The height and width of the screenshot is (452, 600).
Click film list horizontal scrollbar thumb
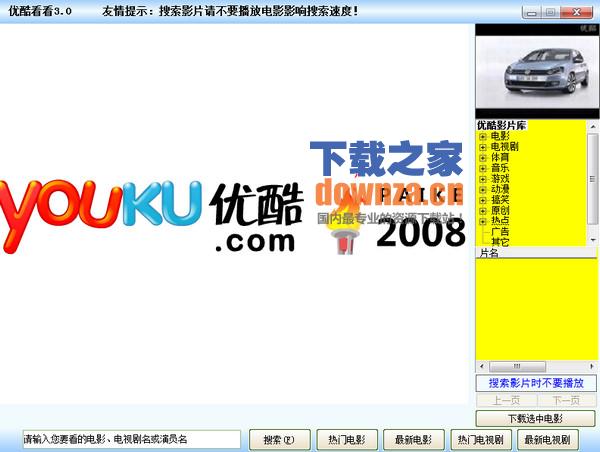pyautogui.click(x=517, y=366)
